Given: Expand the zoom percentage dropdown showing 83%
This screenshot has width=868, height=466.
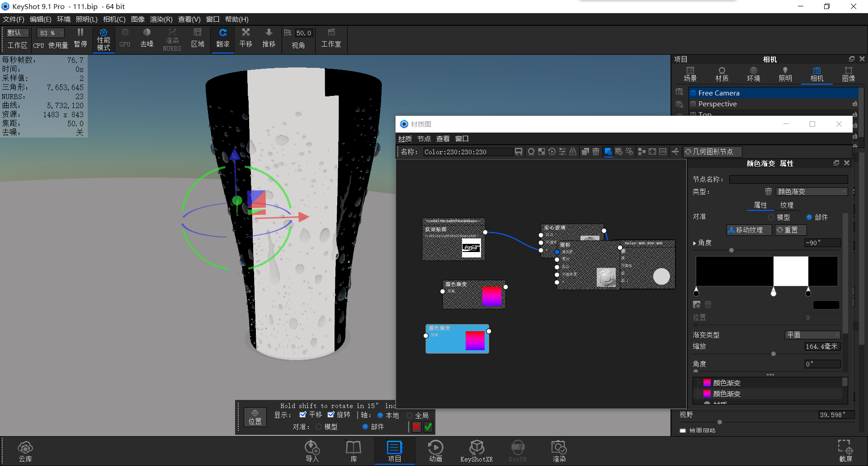Looking at the screenshot, I should pyautogui.click(x=50, y=33).
